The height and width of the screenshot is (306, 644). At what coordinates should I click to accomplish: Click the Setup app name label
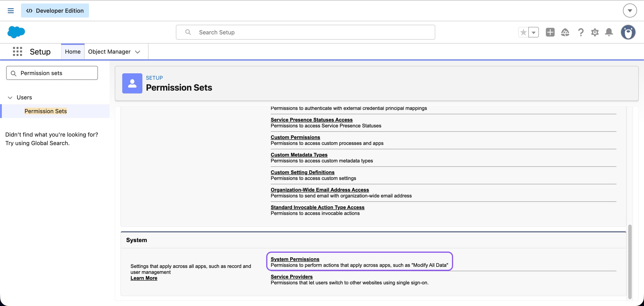point(40,51)
